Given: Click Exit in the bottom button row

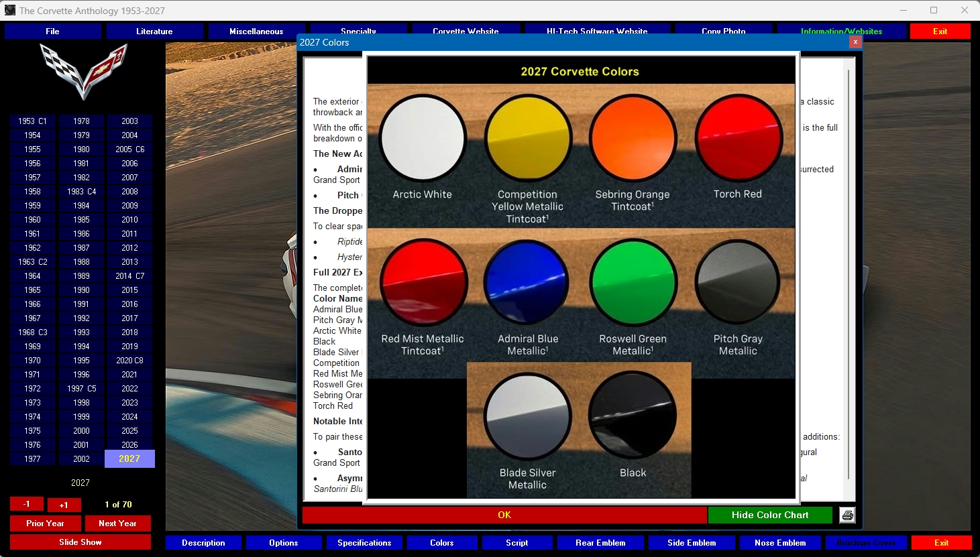Looking at the screenshot, I should click(x=941, y=543).
